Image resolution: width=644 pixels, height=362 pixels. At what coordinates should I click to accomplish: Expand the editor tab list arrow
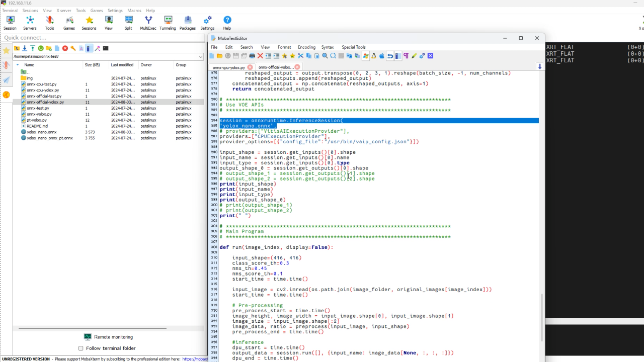[540, 67]
